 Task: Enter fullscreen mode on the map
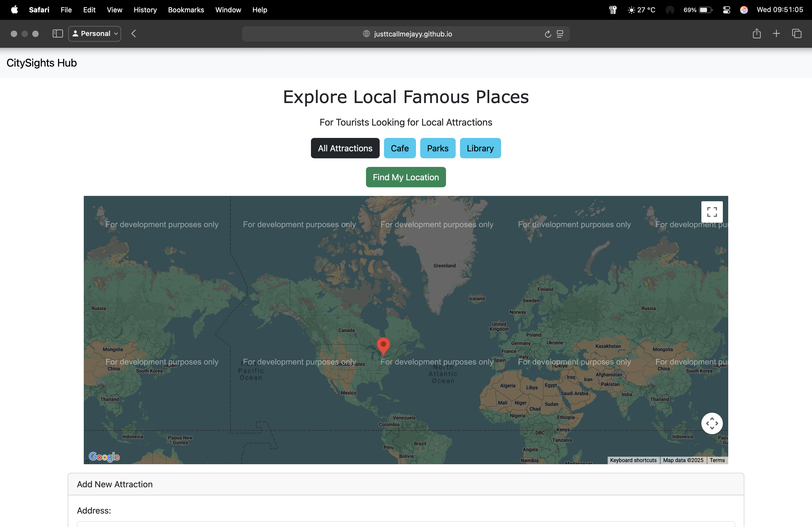pos(712,212)
